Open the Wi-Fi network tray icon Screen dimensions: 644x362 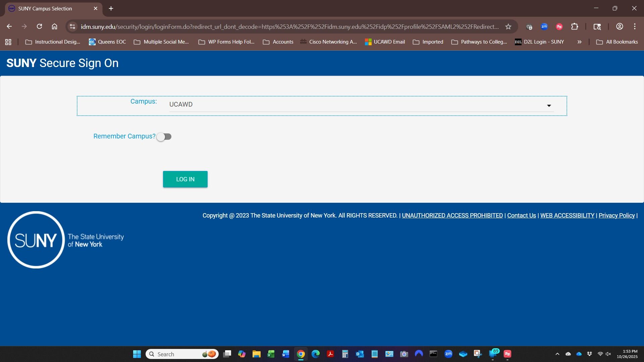pyautogui.click(x=600, y=354)
